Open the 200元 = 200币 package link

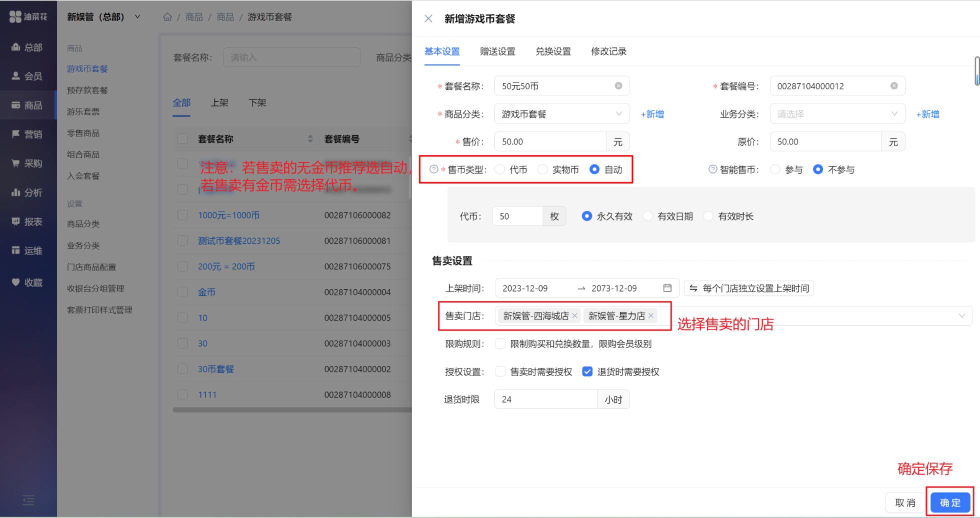coord(226,266)
